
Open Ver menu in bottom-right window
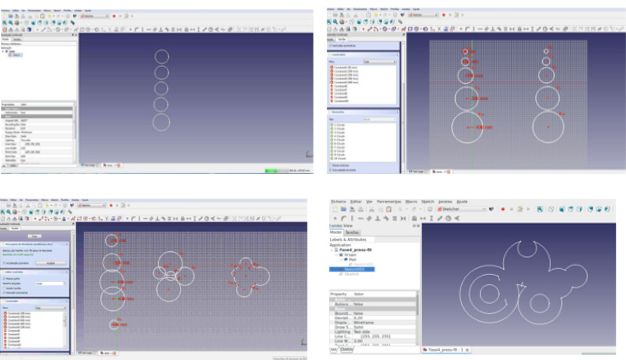[369, 202]
